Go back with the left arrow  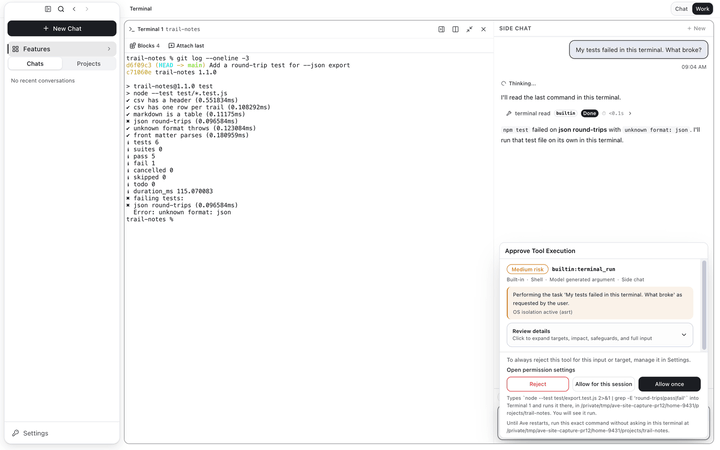(74, 9)
